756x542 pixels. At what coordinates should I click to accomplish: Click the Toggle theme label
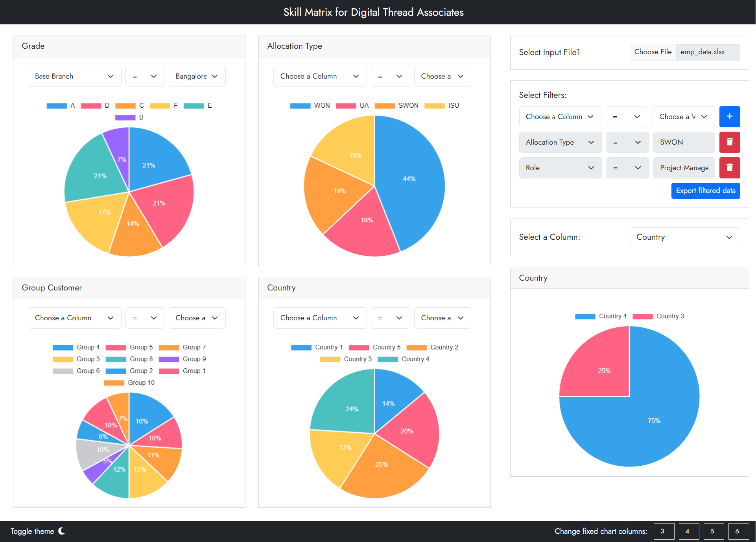click(x=32, y=531)
